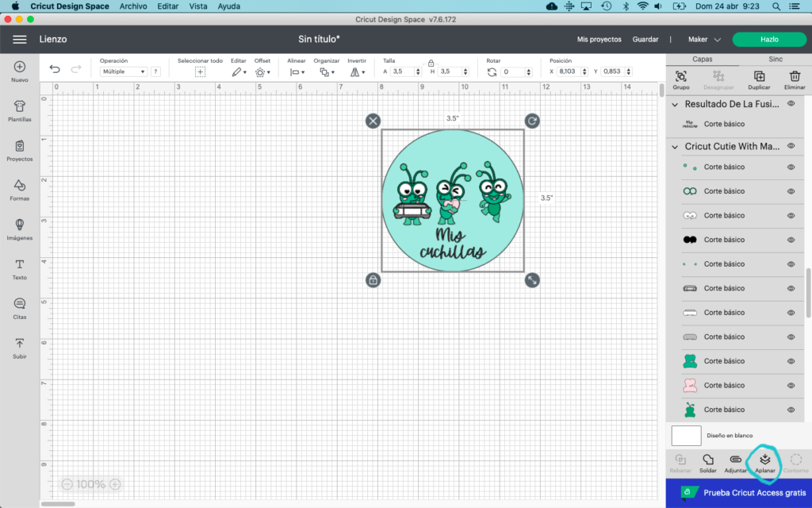Collapse the Resultado De La Fusi... group
Image resolution: width=812 pixels, height=508 pixels.
tap(675, 104)
